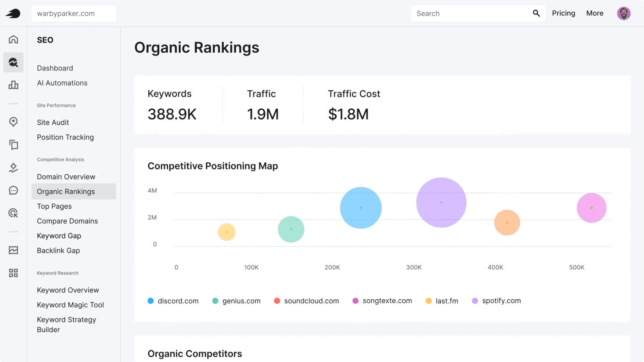Open AI Automations
Image resolution: width=644 pixels, height=362 pixels.
tap(62, 83)
